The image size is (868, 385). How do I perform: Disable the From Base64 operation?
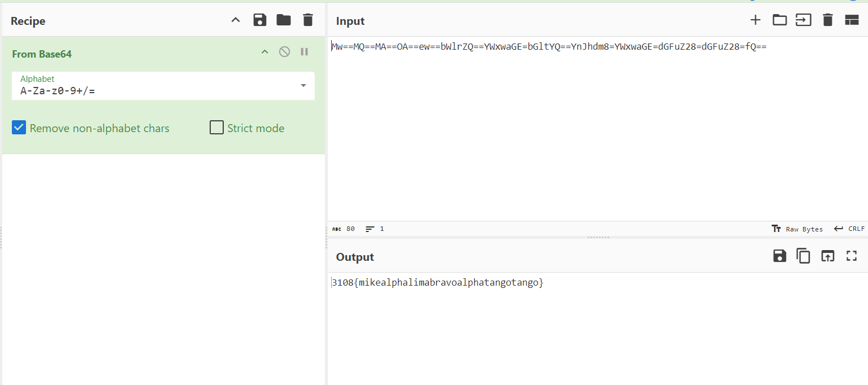pyautogui.click(x=285, y=52)
